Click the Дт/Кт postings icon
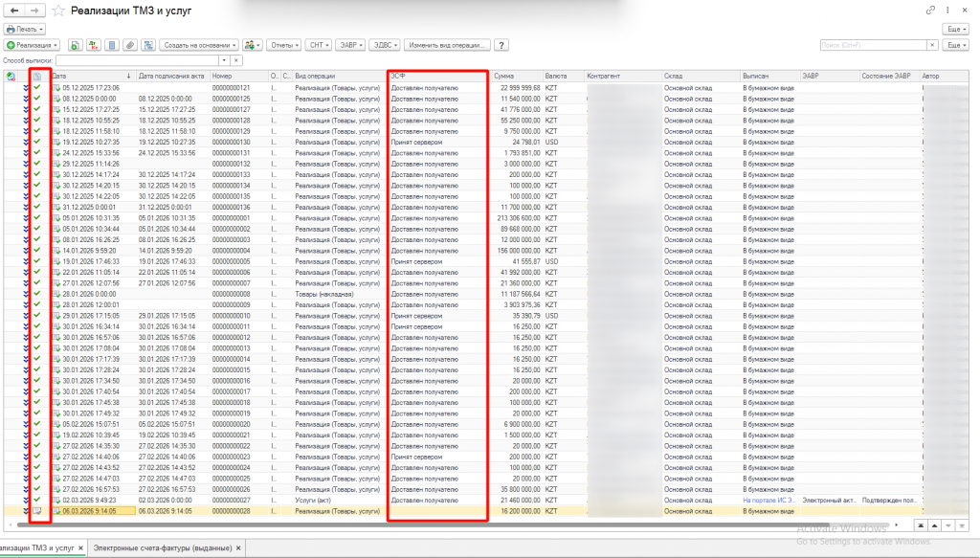 tap(93, 45)
